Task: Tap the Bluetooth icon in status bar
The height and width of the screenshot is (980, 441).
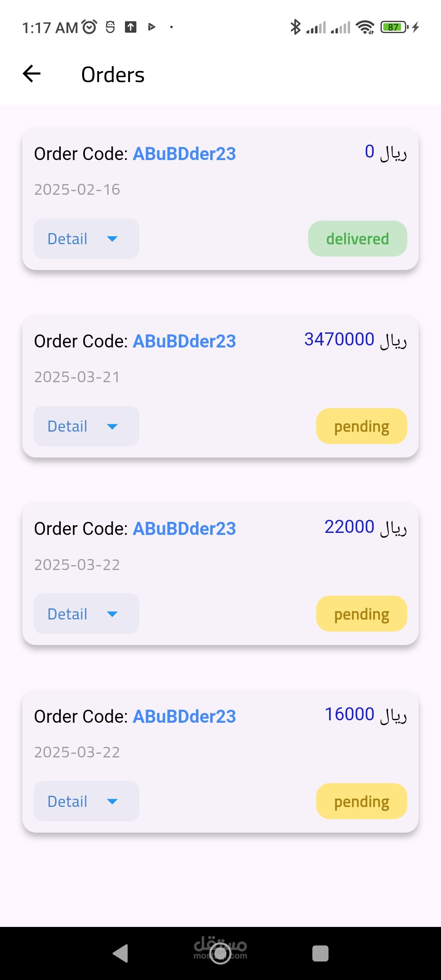Action: (295, 27)
